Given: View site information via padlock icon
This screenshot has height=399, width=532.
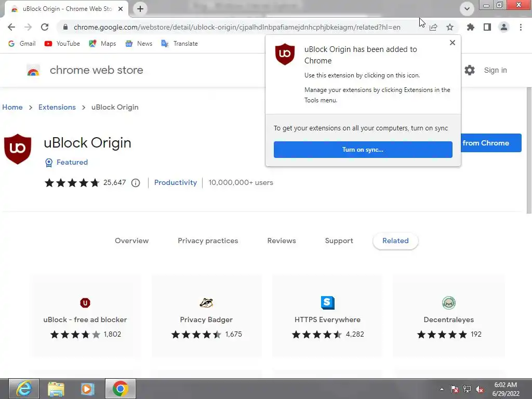Looking at the screenshot, I should (x=65, y=27).
